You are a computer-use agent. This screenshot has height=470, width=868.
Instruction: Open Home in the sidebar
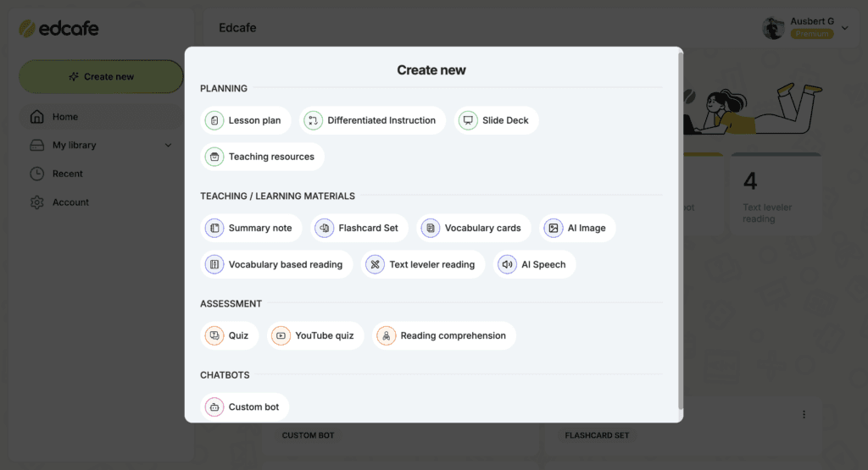(101, 117)
